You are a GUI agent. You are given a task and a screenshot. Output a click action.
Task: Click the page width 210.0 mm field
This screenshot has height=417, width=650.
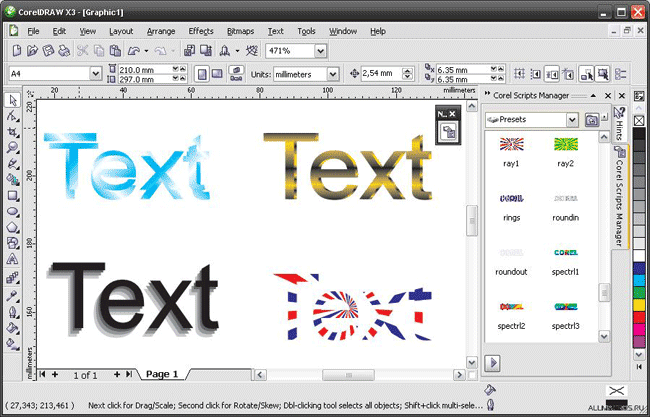(145, 70)
